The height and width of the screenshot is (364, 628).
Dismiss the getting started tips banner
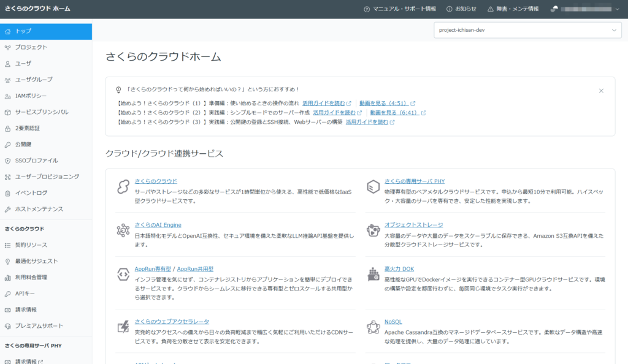tap(601, 91)
